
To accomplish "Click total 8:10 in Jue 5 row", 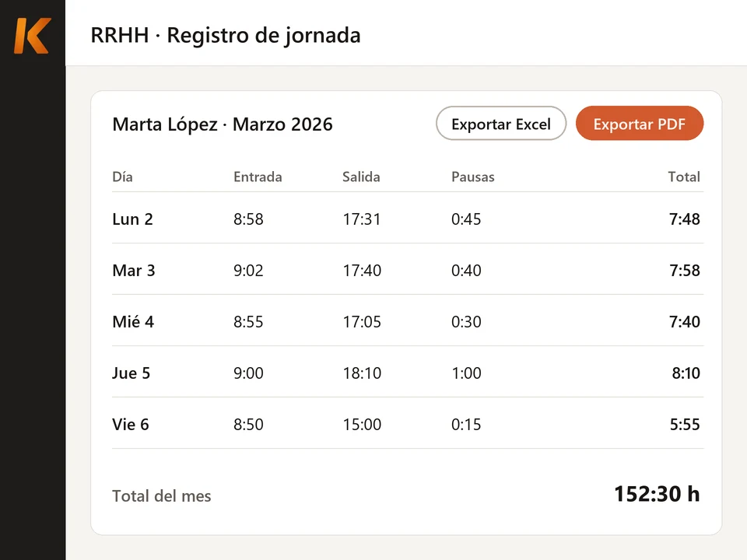I will [x=686, y=373].
